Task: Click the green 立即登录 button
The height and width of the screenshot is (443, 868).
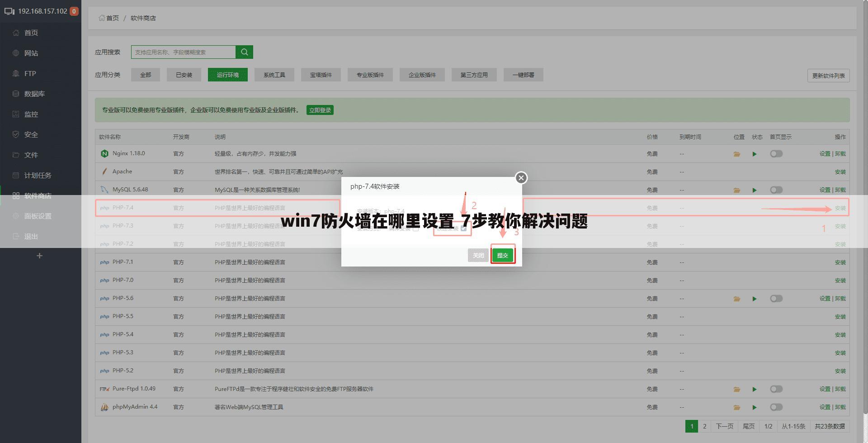Action: [x=320, y=110]
